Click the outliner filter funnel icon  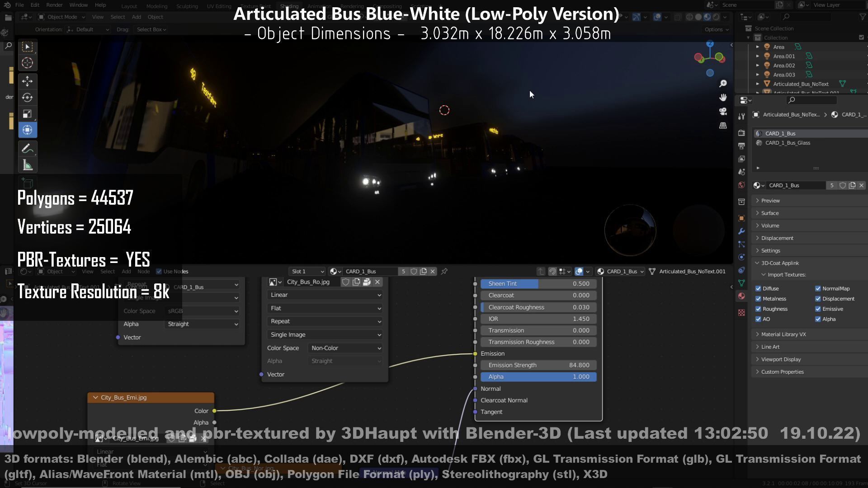tap(862, 17)
